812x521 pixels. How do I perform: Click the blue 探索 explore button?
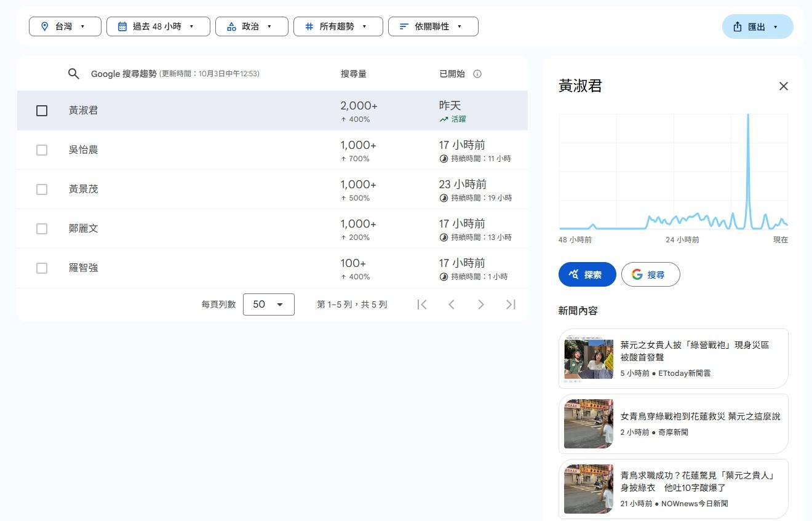point(587,274)
